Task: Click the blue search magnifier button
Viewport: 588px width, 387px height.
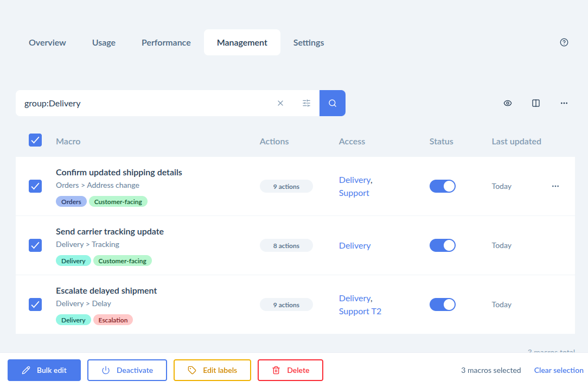Action: (x=333, y=103)
